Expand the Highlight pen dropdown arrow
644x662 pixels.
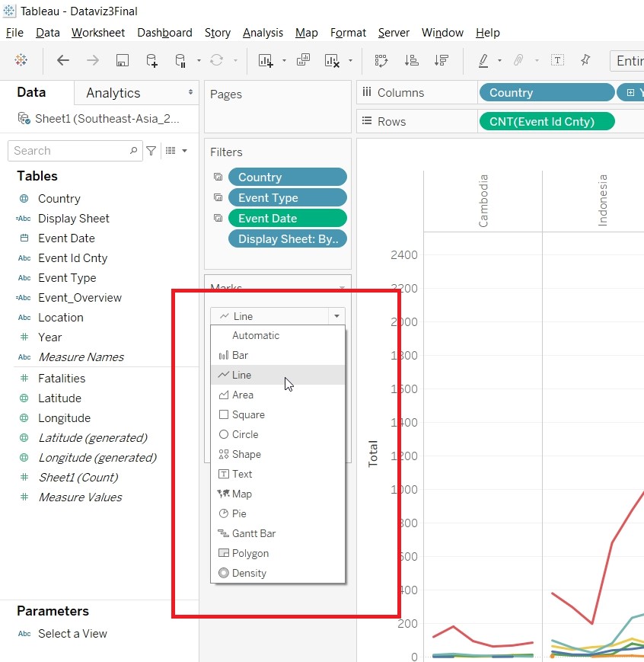click(499, 61)
